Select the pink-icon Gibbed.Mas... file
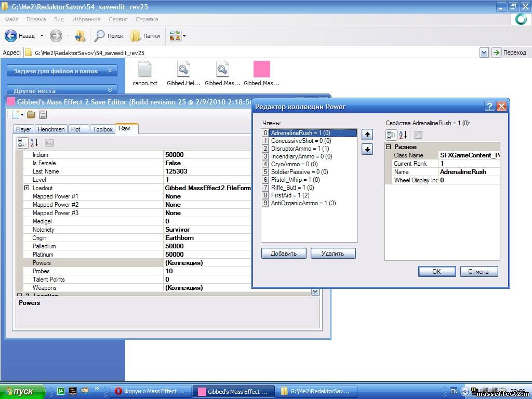This screenshot has height=399, width=532. pos(261,74)
